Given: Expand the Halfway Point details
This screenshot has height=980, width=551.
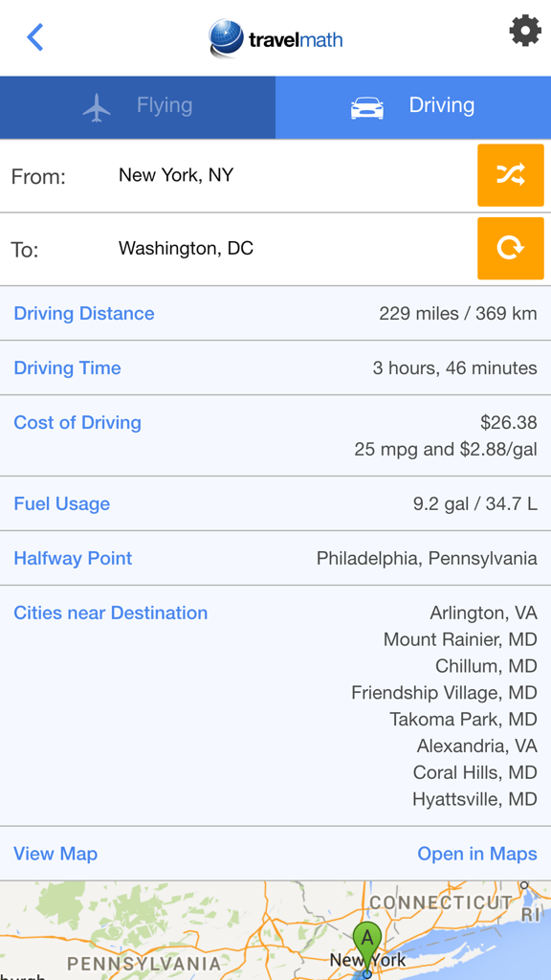Looking at the screenshot, I should coord(73,558).
